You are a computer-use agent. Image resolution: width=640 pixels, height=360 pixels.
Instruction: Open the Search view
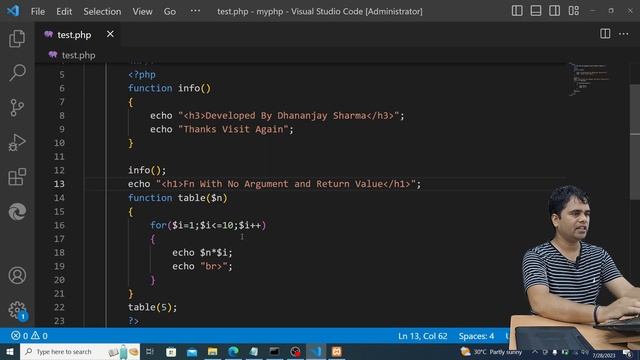point(17,73)
